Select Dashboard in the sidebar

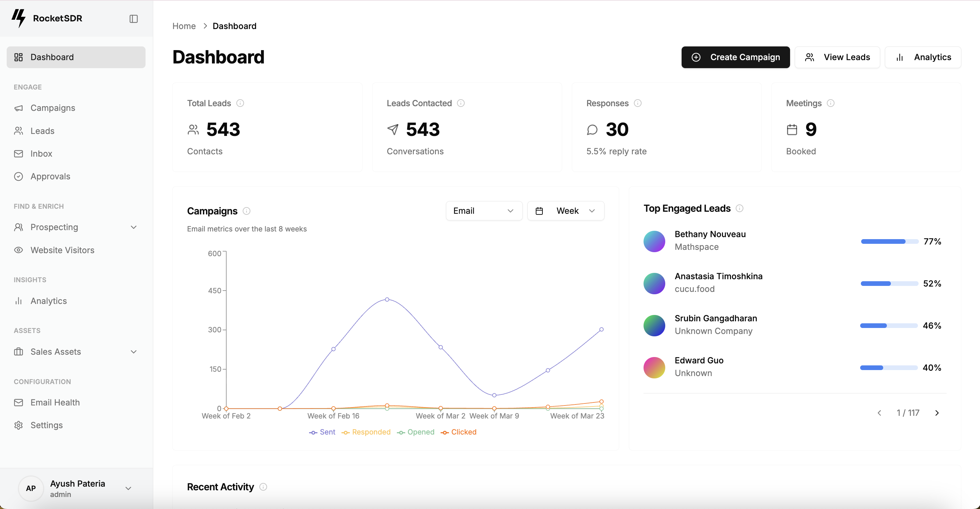[52, 57]
